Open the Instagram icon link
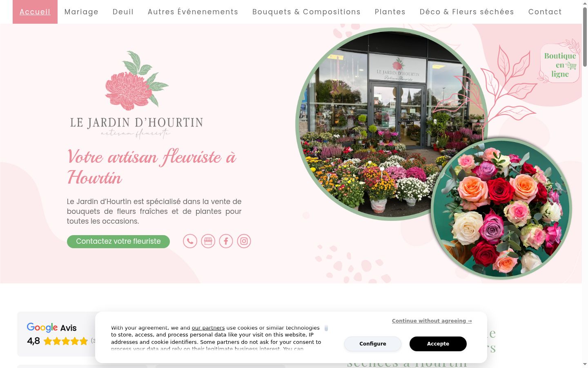The height and width of the screenshot is (368, 588). (x=244, y=241)
